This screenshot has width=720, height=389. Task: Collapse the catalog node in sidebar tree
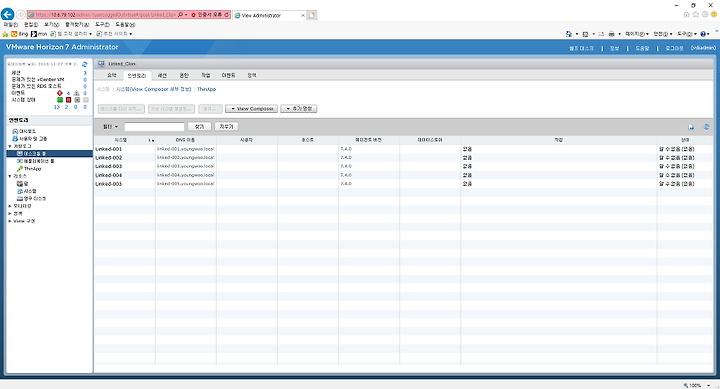click(x=10, y=146)
